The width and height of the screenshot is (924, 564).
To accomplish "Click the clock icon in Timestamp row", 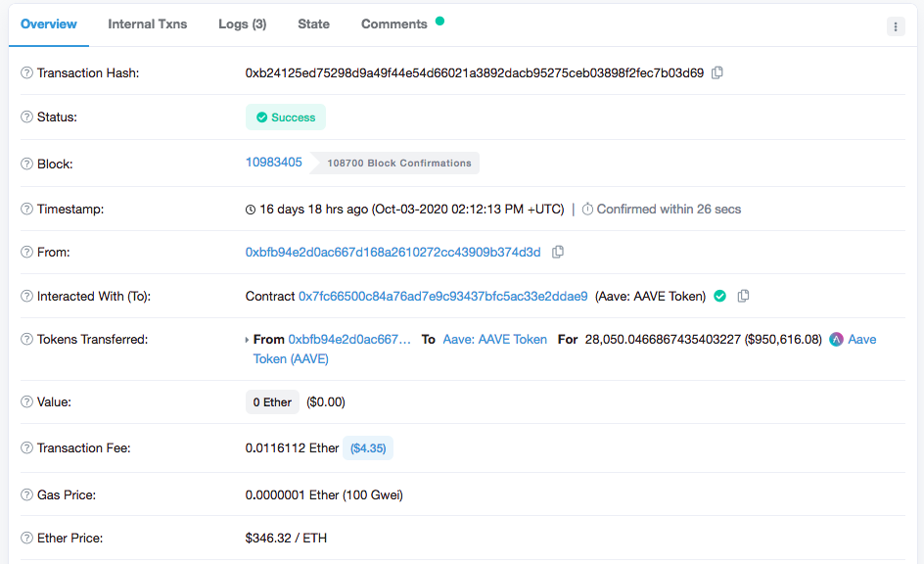I will [x=251, y=210].
